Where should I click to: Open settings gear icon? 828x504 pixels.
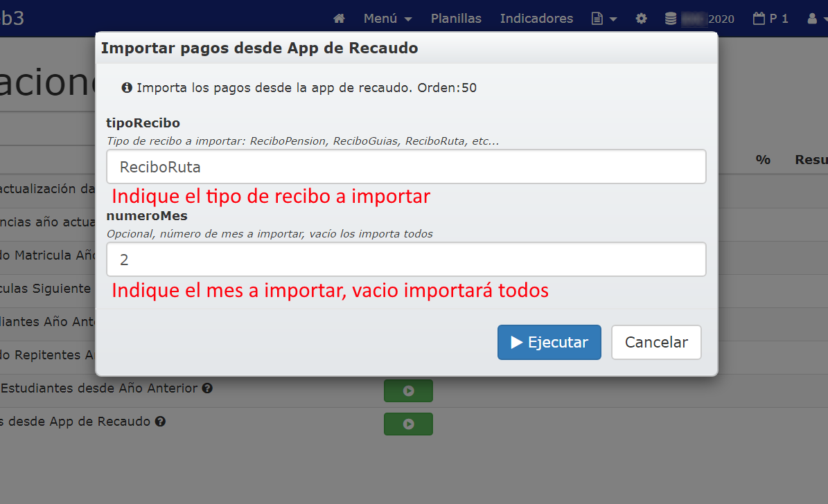(x=641, y=19)
